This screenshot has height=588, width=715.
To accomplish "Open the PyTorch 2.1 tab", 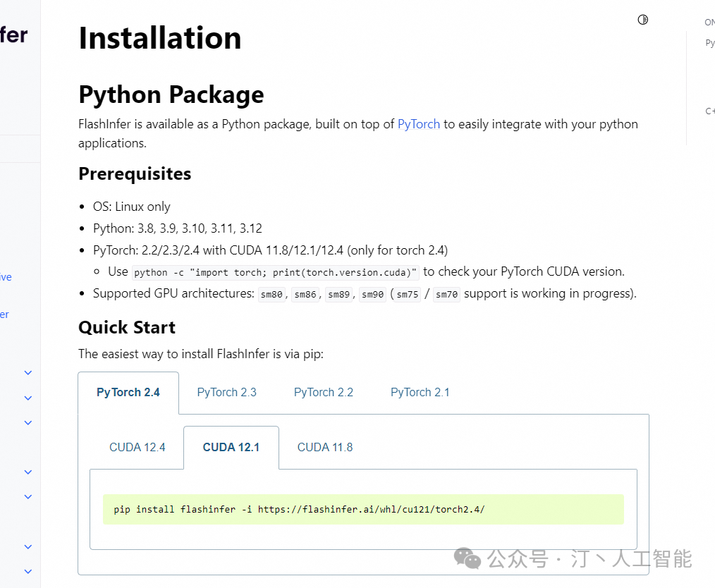I will point(420,393).
